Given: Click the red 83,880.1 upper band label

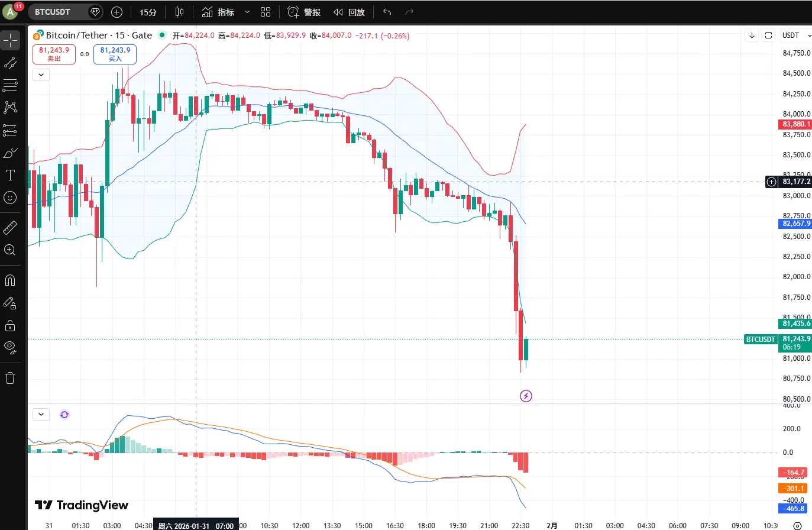Looking at the screenshot, I should [796, 124].
